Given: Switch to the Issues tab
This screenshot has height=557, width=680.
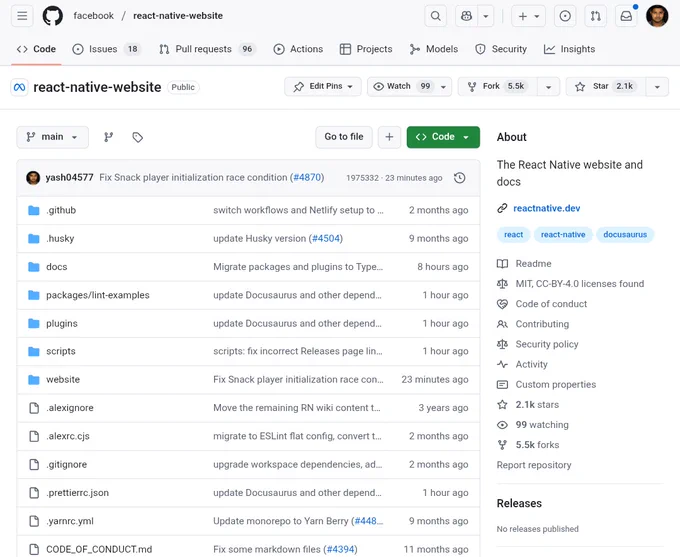Looking at the screenshot, I should [106, 49].
